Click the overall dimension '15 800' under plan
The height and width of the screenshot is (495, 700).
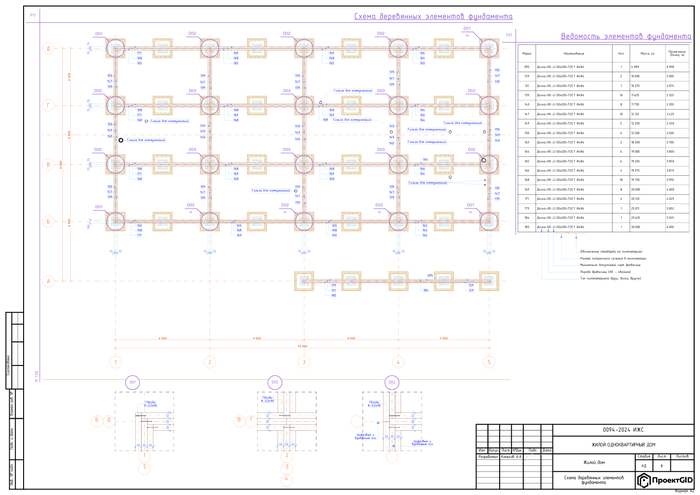click(302, 346)
